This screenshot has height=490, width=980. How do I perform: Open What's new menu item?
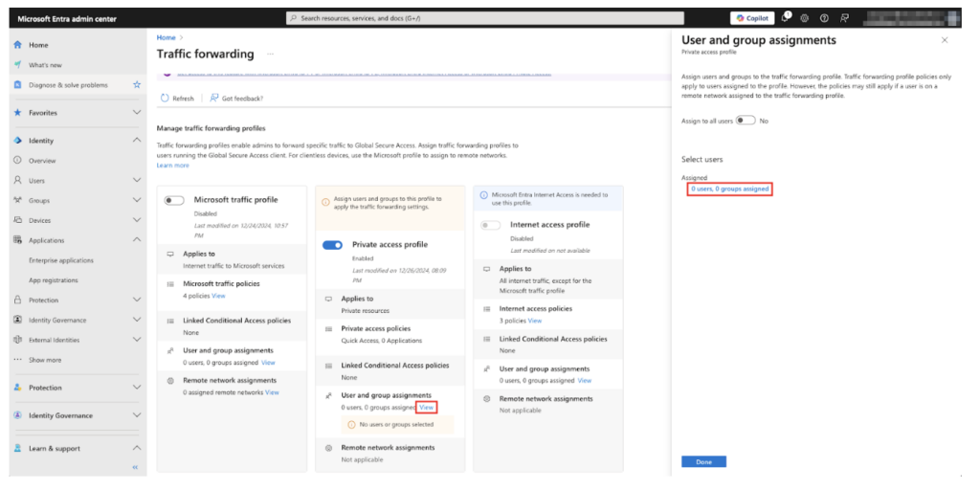[45, 65]
